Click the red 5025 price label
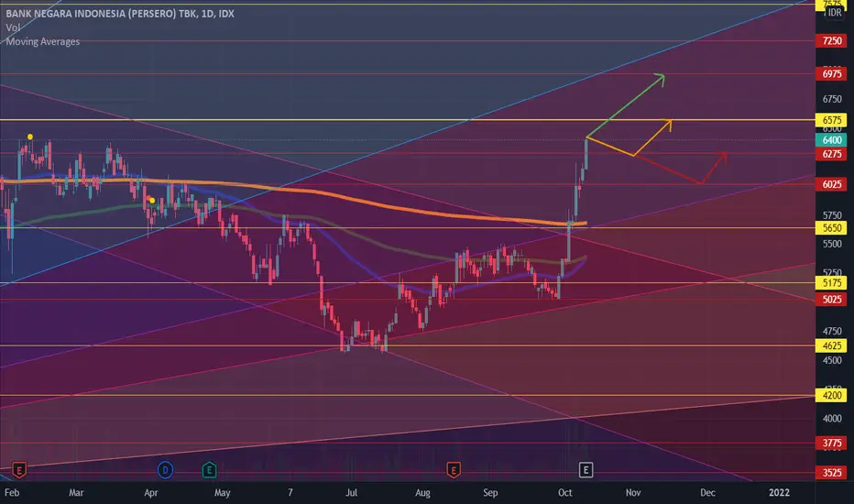This screenshot has height=504, width=854. pos(831,299)
